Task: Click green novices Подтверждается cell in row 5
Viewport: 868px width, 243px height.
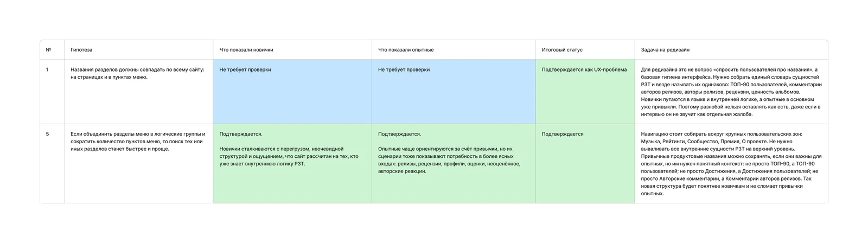Action: click(x=292, y=164)
